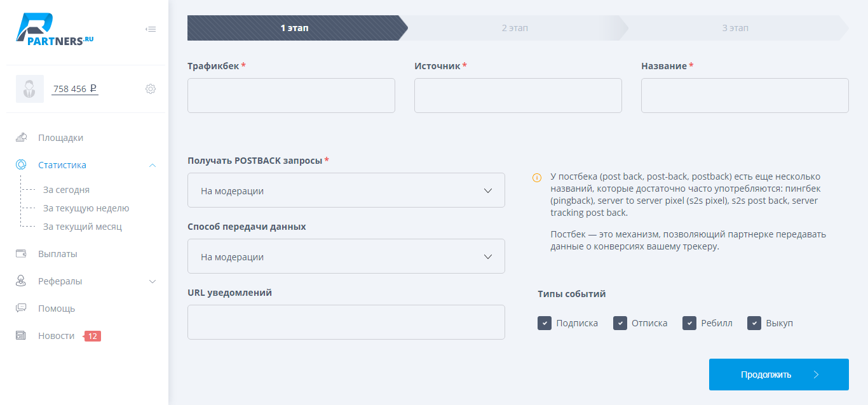Image resolution: width=868 pixels, height=405 pixels.
Task: Click the 758 456 ₽ balance link
Action: point(74,89)
